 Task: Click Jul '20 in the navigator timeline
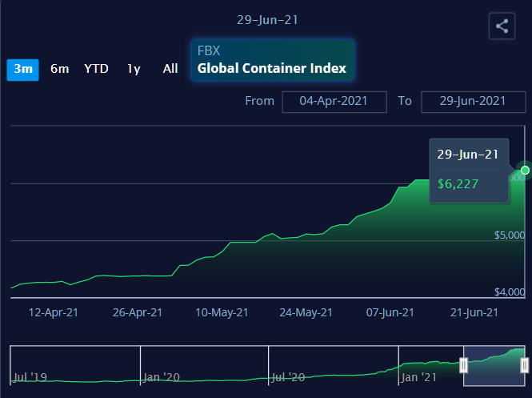pos(288,376)
